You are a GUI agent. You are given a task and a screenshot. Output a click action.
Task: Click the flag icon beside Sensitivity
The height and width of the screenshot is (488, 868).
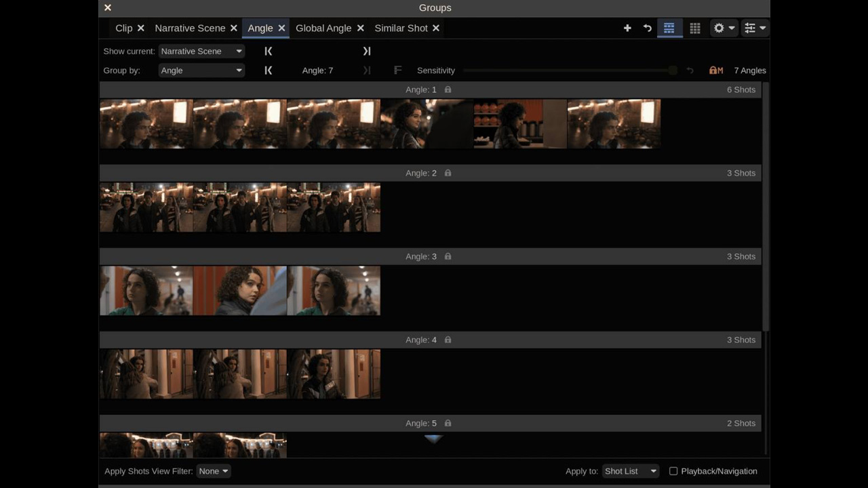398,70
